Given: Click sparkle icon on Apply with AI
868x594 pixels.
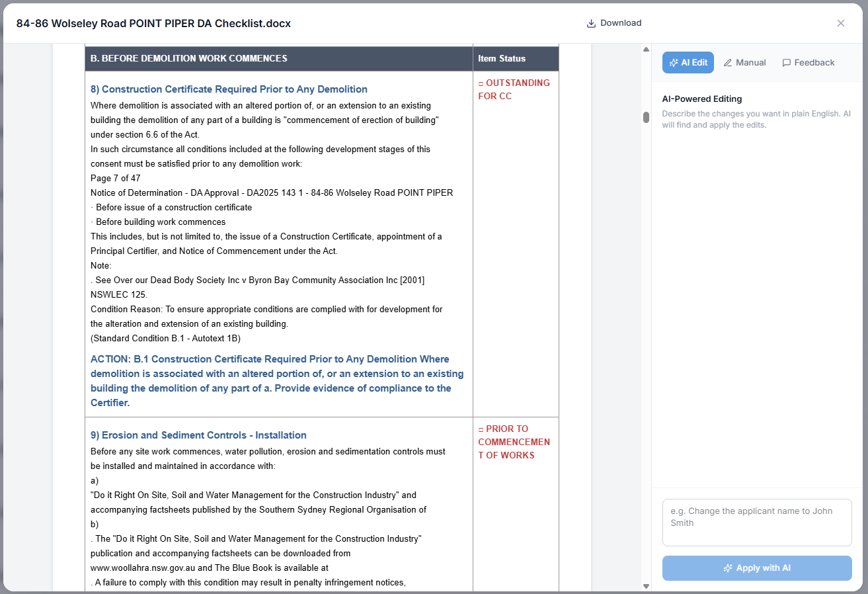Looking at the screenshot, I should coord(728,568).
